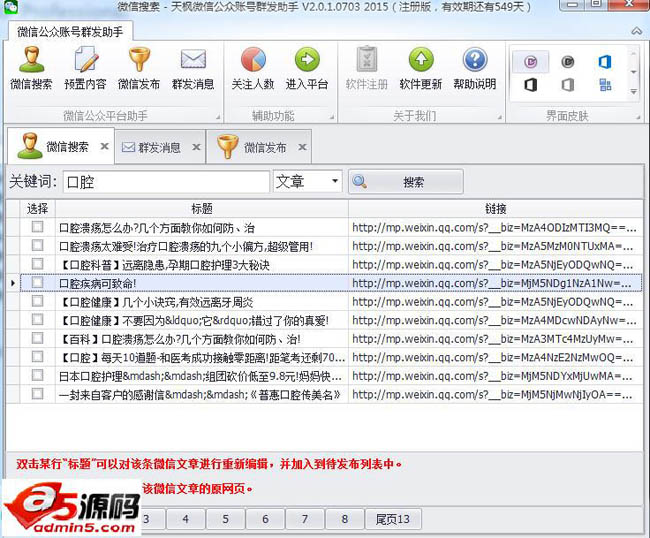Open the 微信搜索 ribbon tool

pyautogui.click(x=32, y=68)
